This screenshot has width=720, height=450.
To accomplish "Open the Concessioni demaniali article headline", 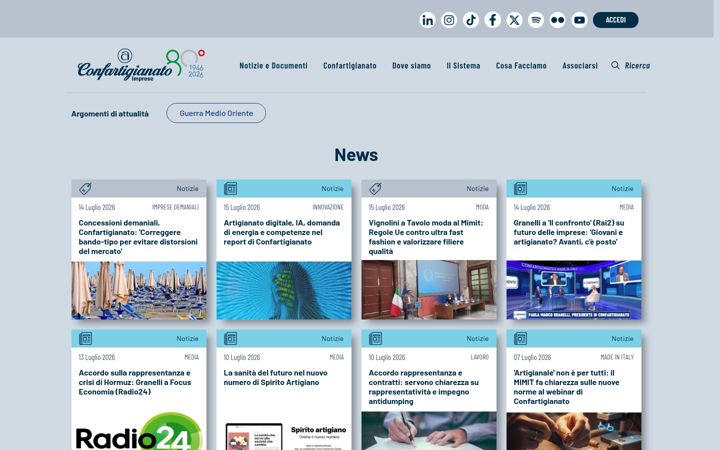I will tap(138, 237).
